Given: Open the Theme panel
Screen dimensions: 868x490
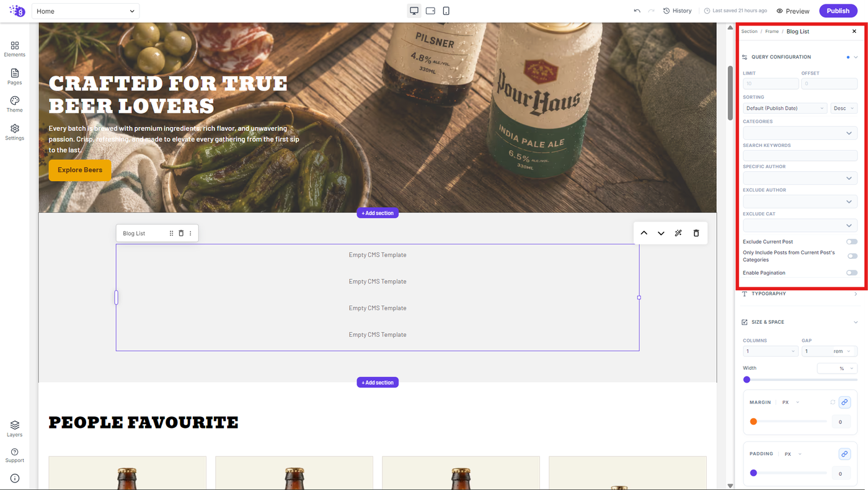Looking at the screenshot, I should click(x=15, y=104).
